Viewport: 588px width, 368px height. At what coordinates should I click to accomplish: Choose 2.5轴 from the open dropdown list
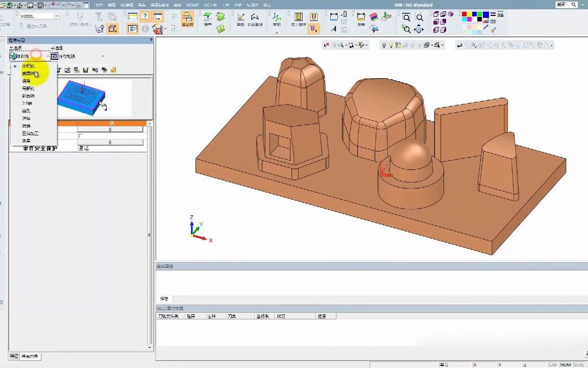coord(27,103)
